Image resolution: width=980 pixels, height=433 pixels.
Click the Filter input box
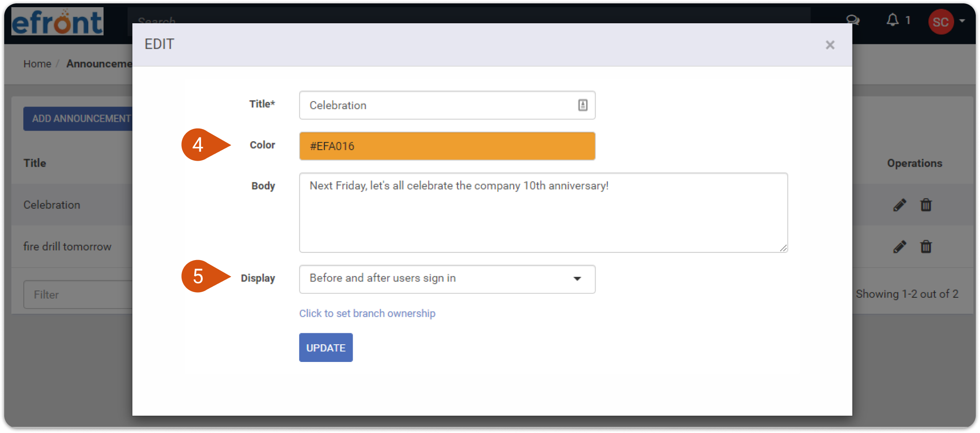tap(78, 295)
